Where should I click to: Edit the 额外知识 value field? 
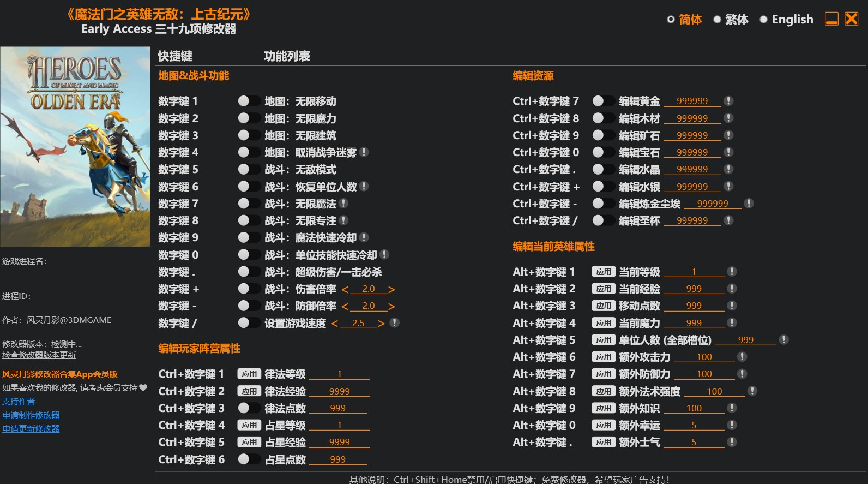pyautogui.click(x=694, y=408)
